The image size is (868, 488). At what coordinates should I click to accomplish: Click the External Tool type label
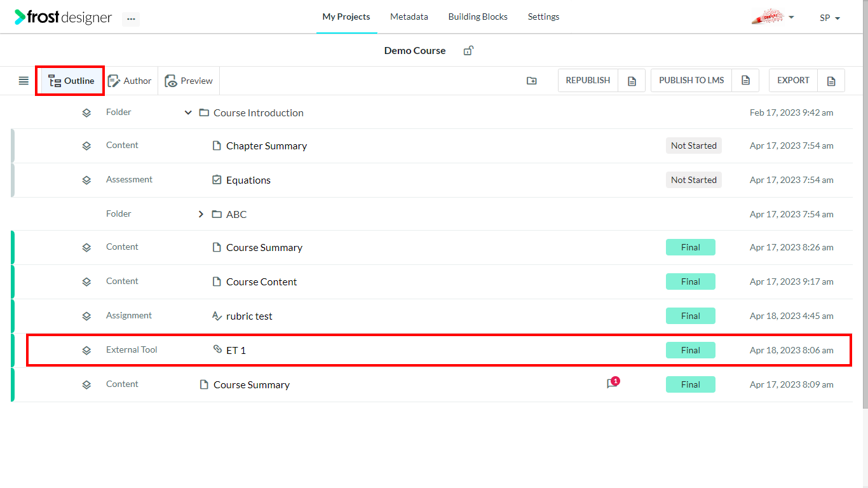132,349
